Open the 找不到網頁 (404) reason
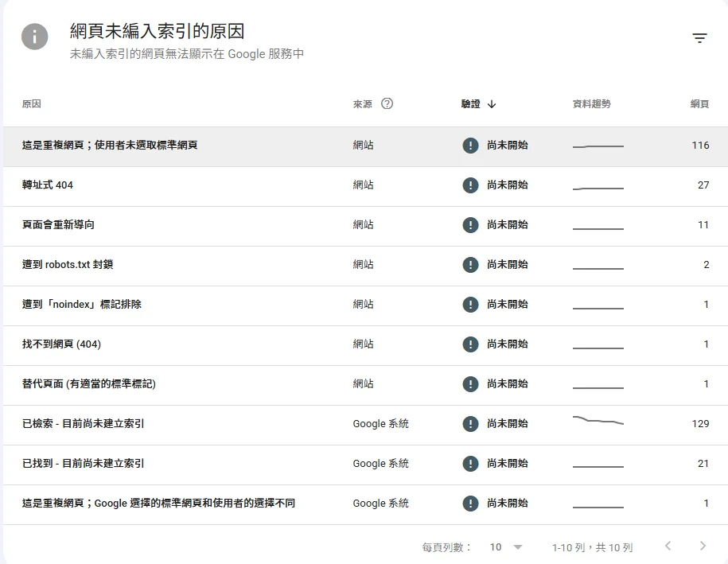Image resolution: width=728 pixels, height=564 pixels. [x=61, y=344]
